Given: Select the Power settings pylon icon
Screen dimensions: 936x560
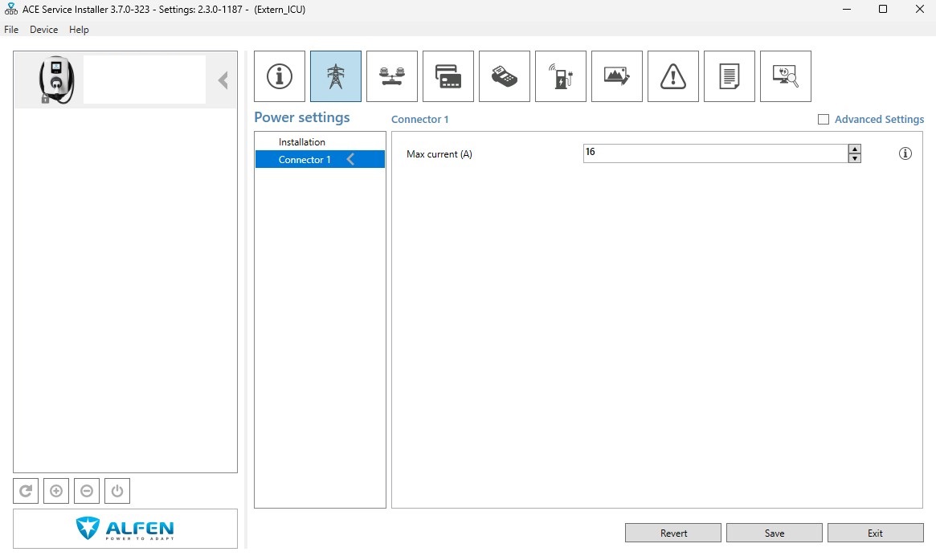Looking at the screenshot, I should pyautogui.click(x=336, y=76).
